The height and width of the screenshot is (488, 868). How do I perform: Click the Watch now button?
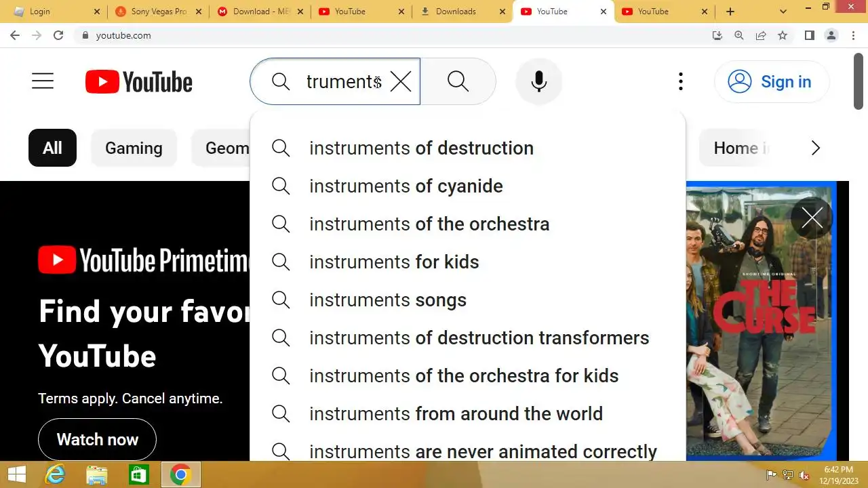(x=97, y=439)
